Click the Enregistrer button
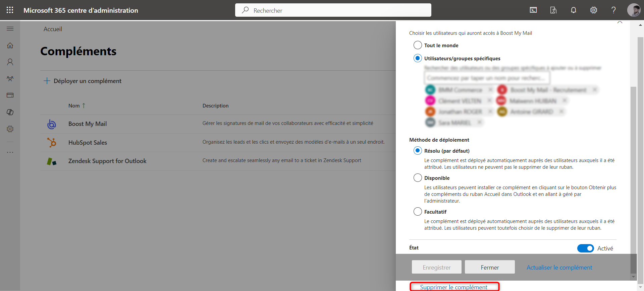Image resolution: width=644 pixels, height=291 pixels. (437, 267)
